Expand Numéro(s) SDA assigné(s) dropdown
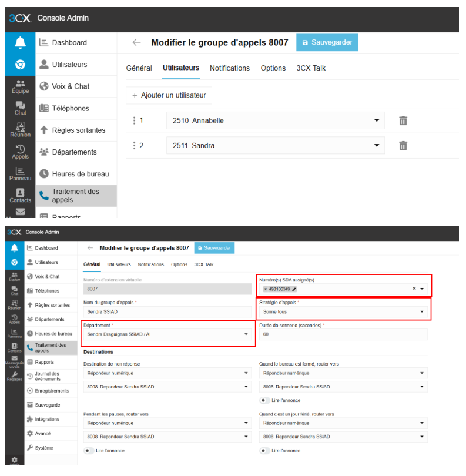The height and width of the screenshot is (476, 466). click(422, 289)
